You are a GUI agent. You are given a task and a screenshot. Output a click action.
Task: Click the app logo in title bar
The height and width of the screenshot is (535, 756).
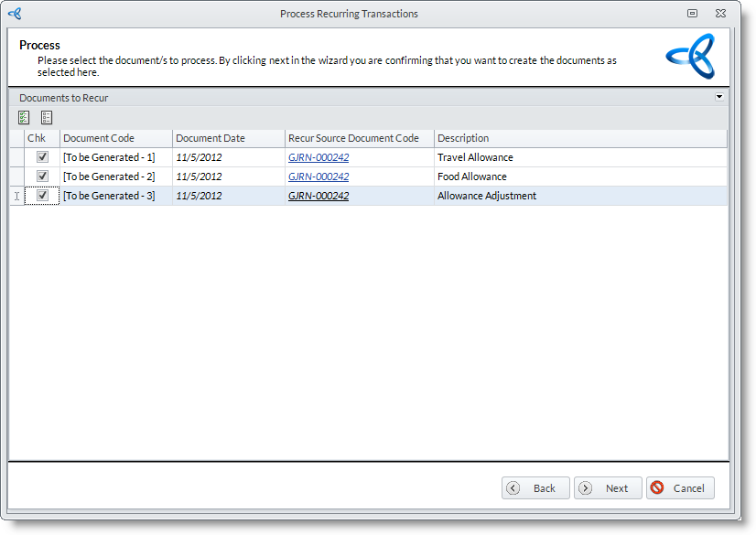point(15,14)
